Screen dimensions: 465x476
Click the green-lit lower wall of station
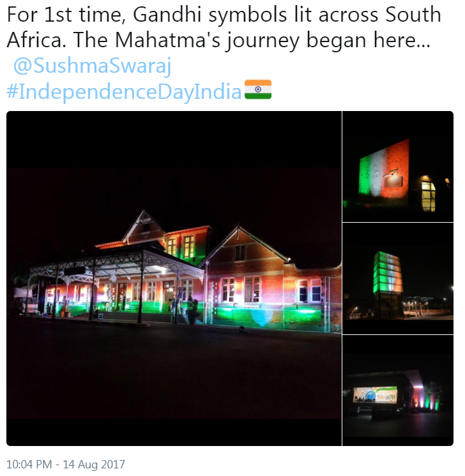[x=269, y=316]
